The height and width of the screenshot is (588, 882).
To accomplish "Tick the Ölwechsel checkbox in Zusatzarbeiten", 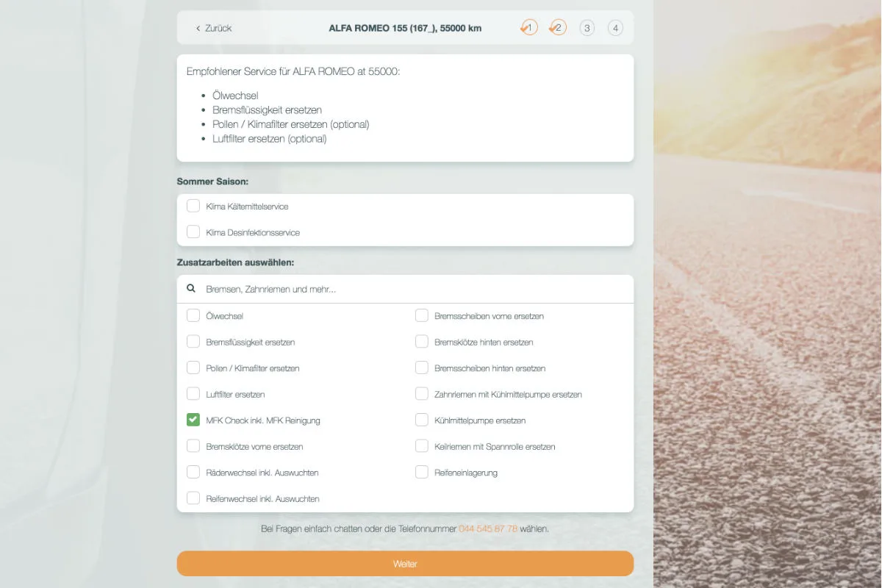I will pos(193,315).
